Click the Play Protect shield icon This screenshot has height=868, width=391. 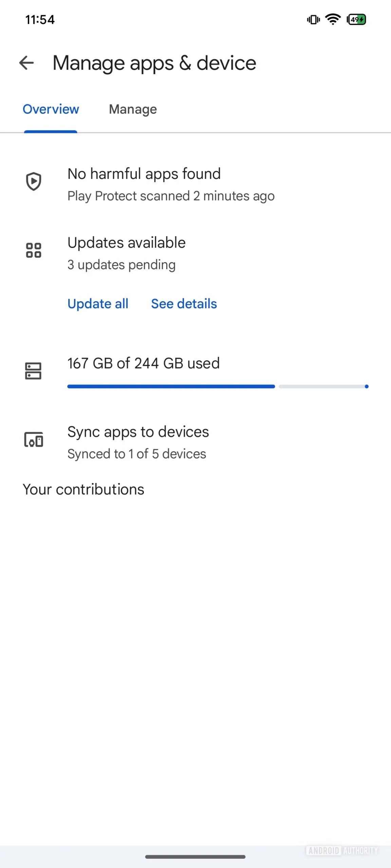coord(34,181)
